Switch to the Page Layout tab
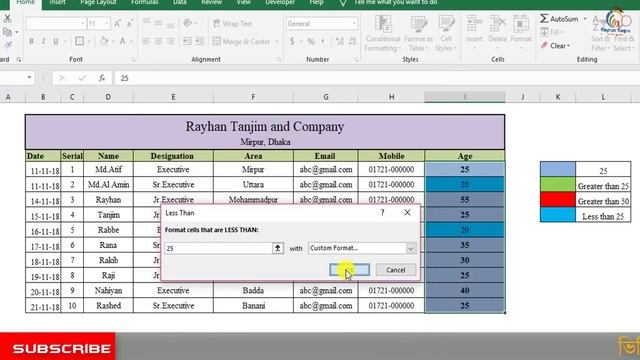Screen dimensions: 640x360 tap(98, 2)
